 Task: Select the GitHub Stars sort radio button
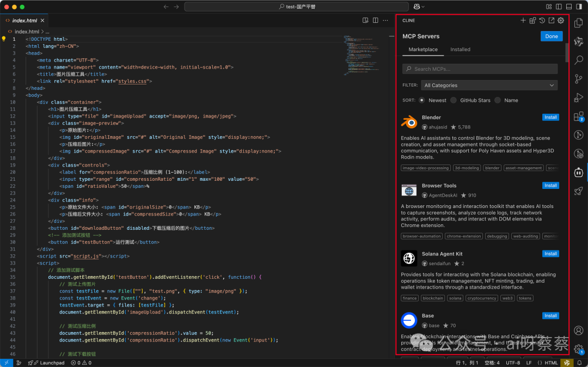pos(454,100)
